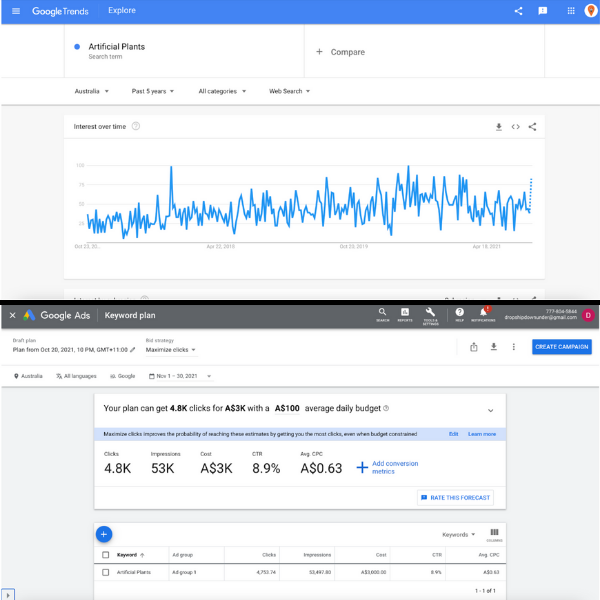Toggle the select-all keywords checkbox

coord(106,555)
